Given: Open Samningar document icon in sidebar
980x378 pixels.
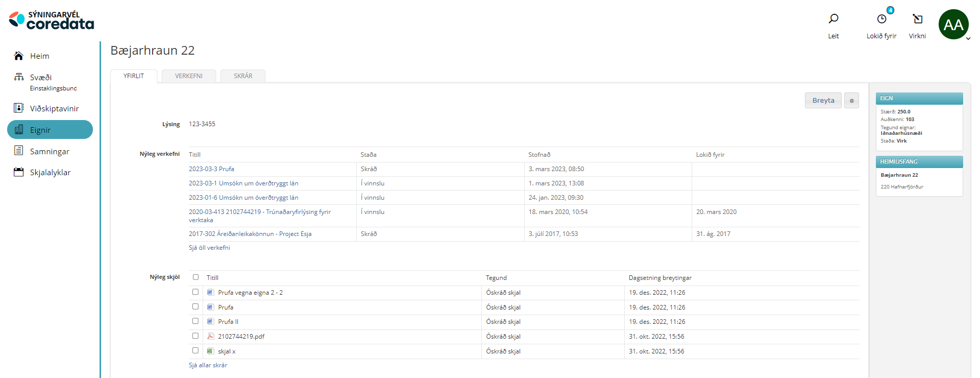Looking at the screenshot, I should tap(19, 151).
